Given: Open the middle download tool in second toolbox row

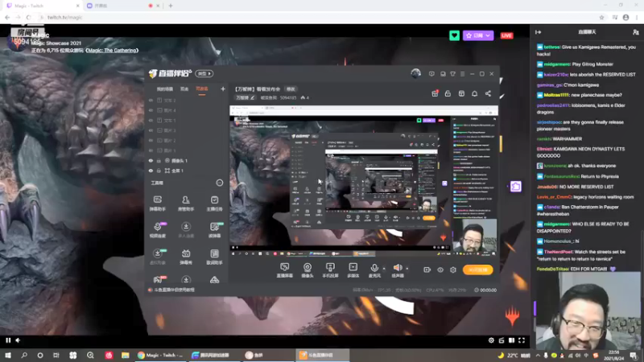Looking at the screenshot, I should 186,230.
